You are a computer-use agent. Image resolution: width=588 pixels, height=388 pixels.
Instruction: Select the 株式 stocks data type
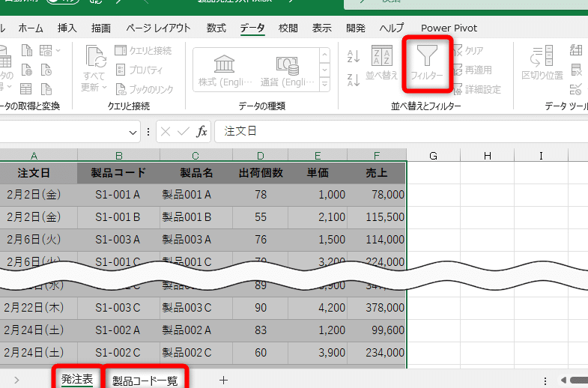pyautogui.click(x=224, y=70)
